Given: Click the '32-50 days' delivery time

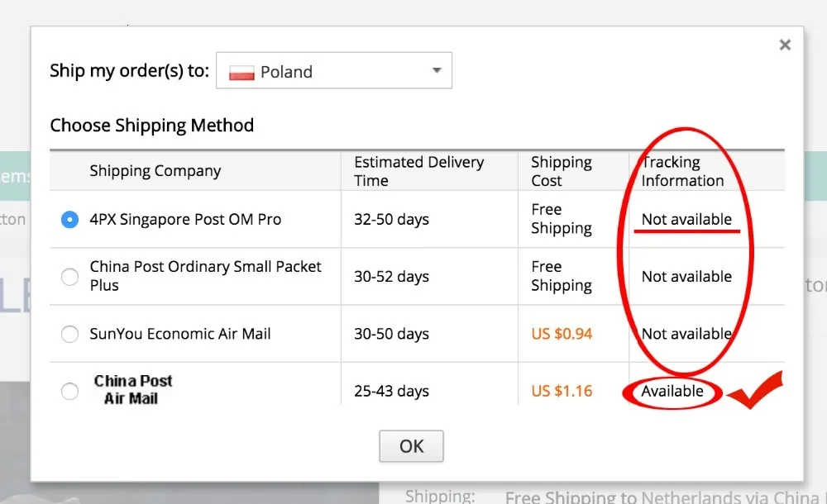Looking at the screenshot, I should (x=391, y=219).
